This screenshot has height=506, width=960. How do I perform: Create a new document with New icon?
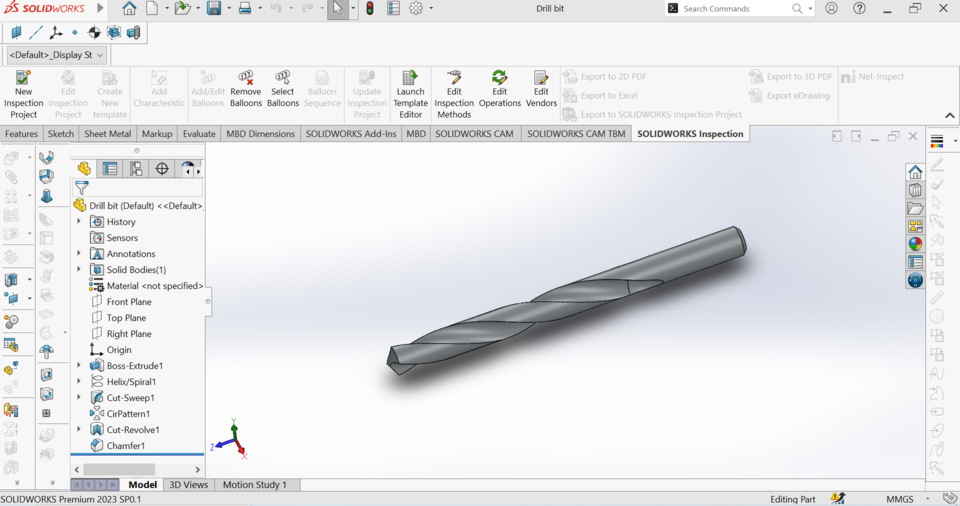[152, 9]
